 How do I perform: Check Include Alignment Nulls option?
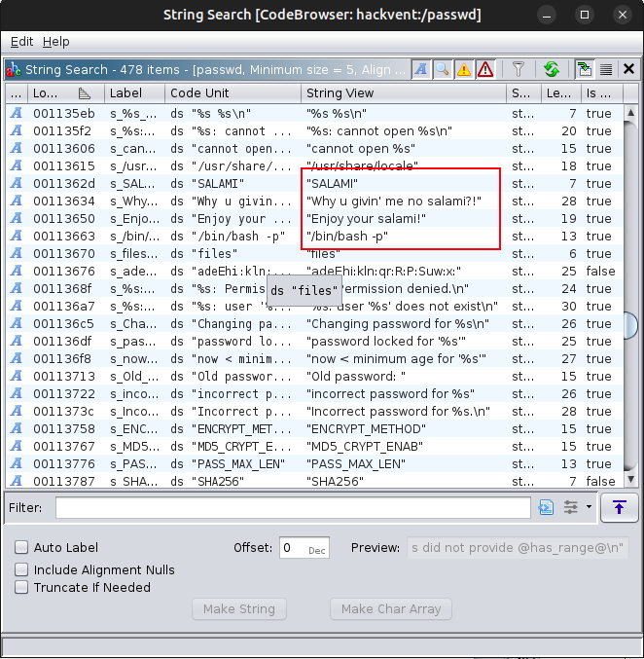click(x=22, y=569)
